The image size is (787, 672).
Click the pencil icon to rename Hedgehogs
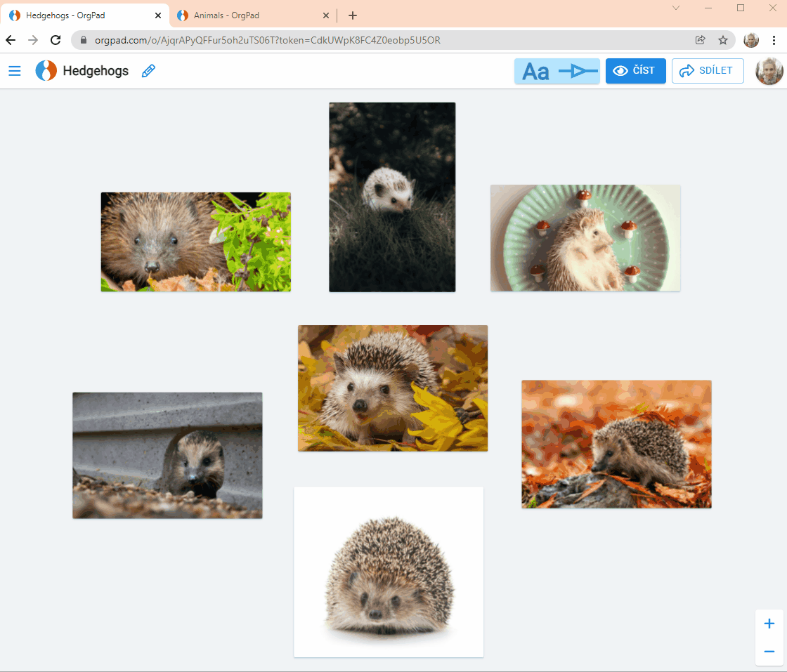coord(148,71)
